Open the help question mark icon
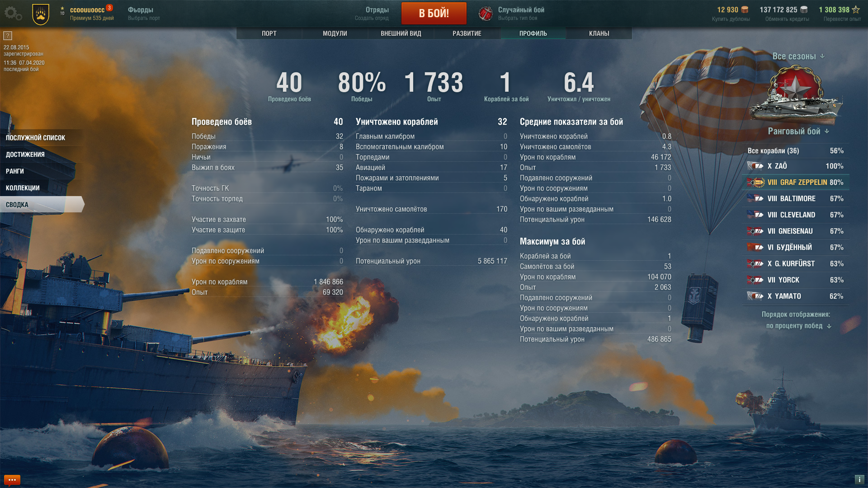This screenshot has width=868, height=488. (8, 36)
